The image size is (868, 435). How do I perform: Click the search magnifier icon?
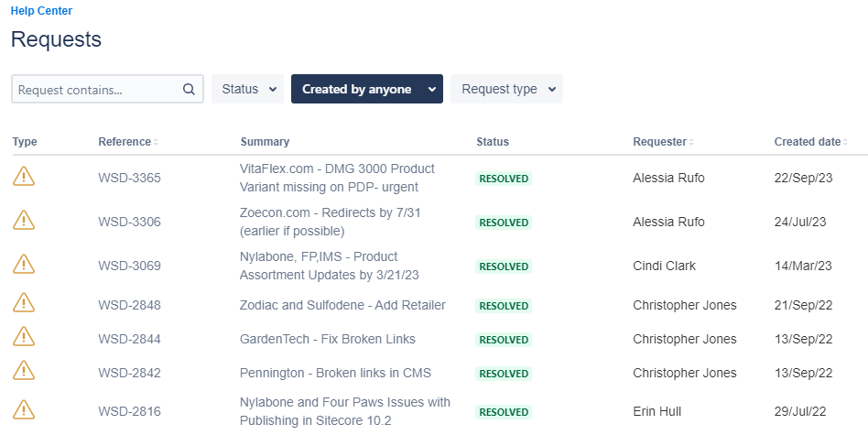(x=189, y=89)
